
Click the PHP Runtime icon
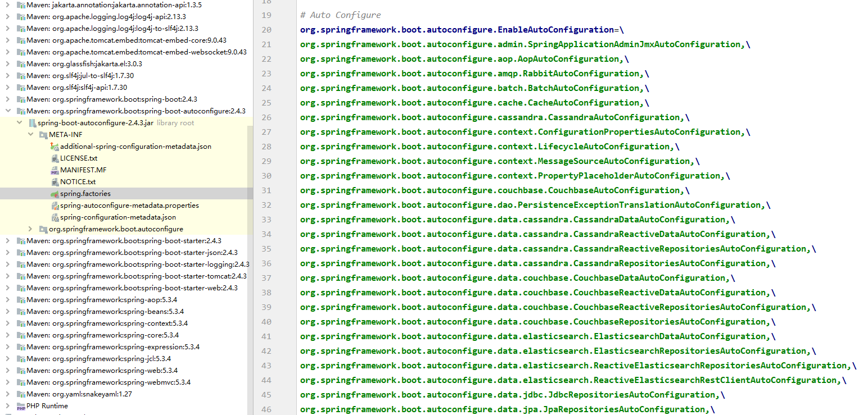coord(21,406)
